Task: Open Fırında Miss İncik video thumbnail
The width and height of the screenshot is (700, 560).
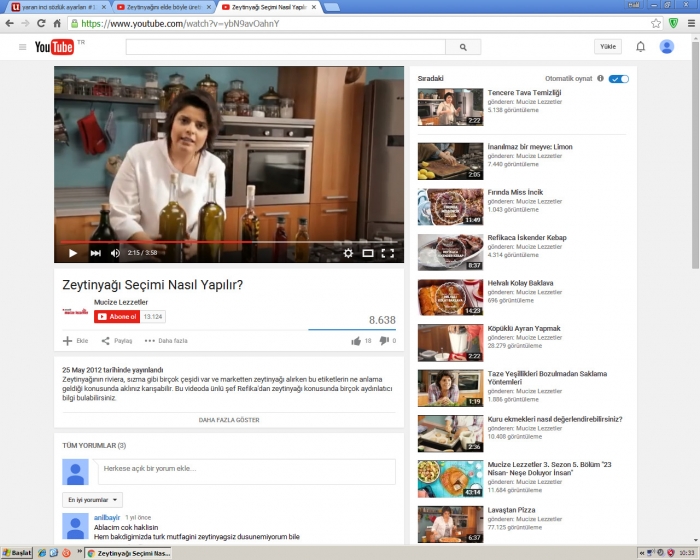Action: click(x=450, y=206)
